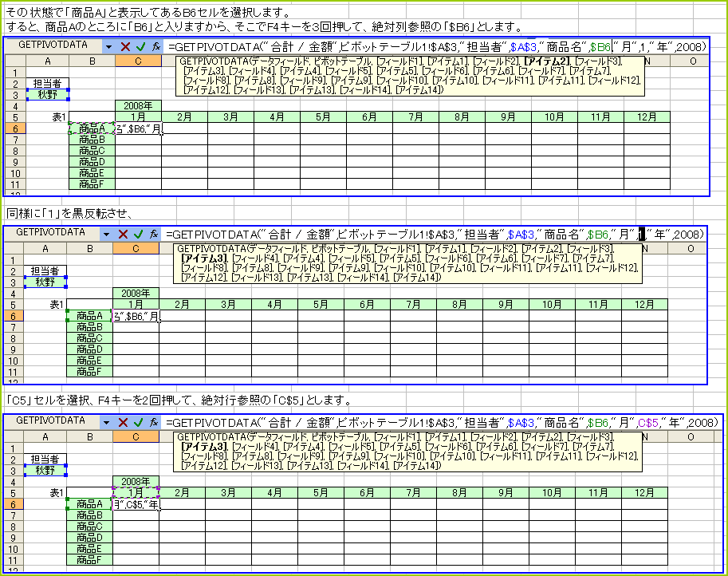Click [アイテム3] in middle screenshot function tooltip
The width and height of the screenshot is (728, 576).
pos(204,258)
